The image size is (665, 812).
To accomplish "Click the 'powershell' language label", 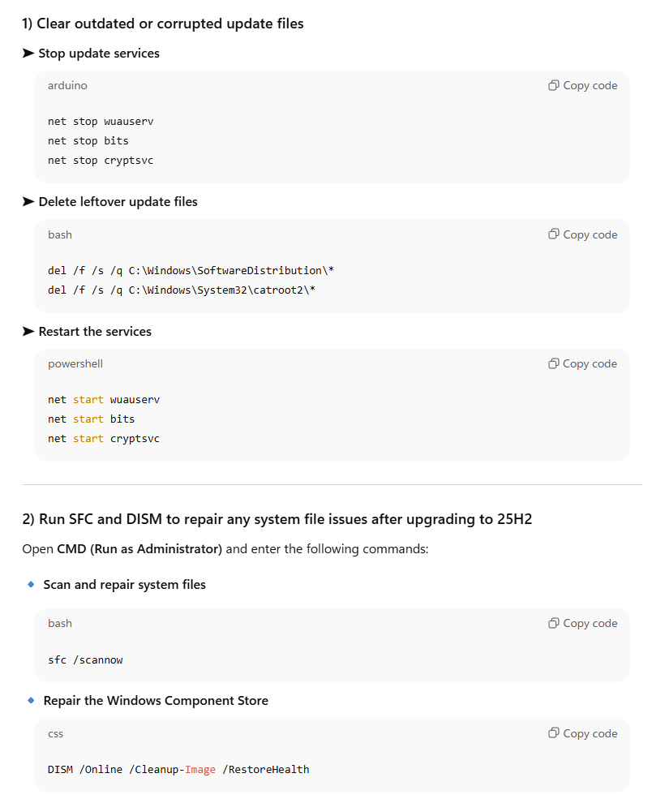I will pos(75,364).
